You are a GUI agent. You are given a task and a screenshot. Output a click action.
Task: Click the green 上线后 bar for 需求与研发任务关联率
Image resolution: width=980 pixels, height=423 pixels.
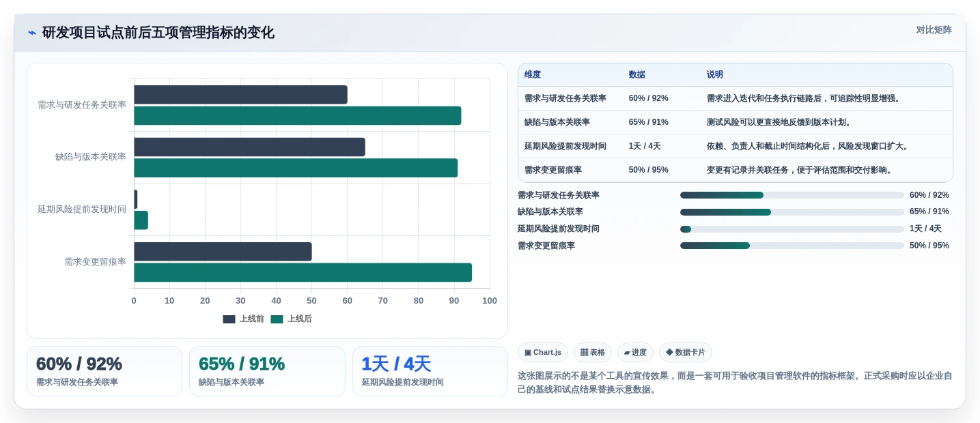(x=298, y=116)
